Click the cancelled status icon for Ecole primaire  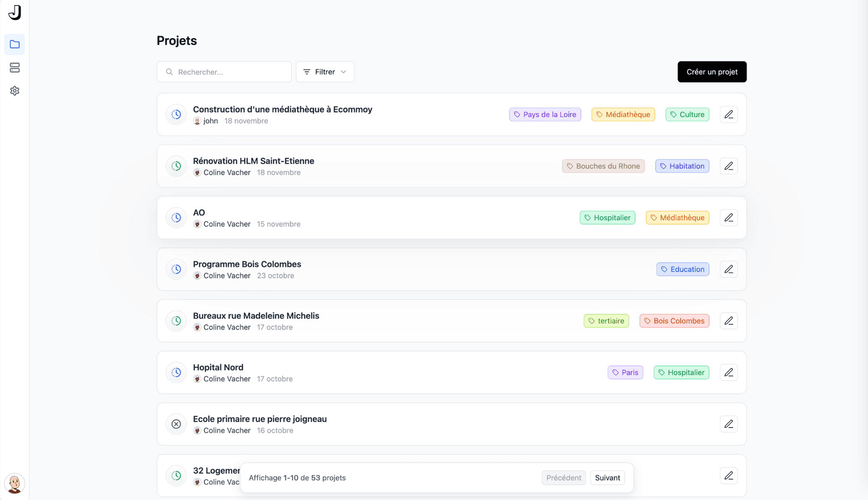(176, 424)
